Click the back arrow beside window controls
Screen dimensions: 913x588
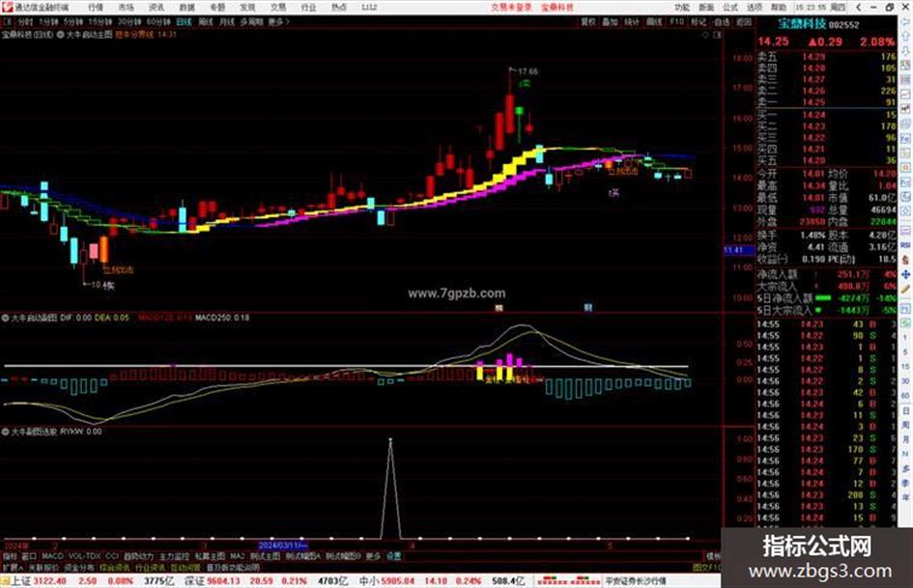pos(859,7)
